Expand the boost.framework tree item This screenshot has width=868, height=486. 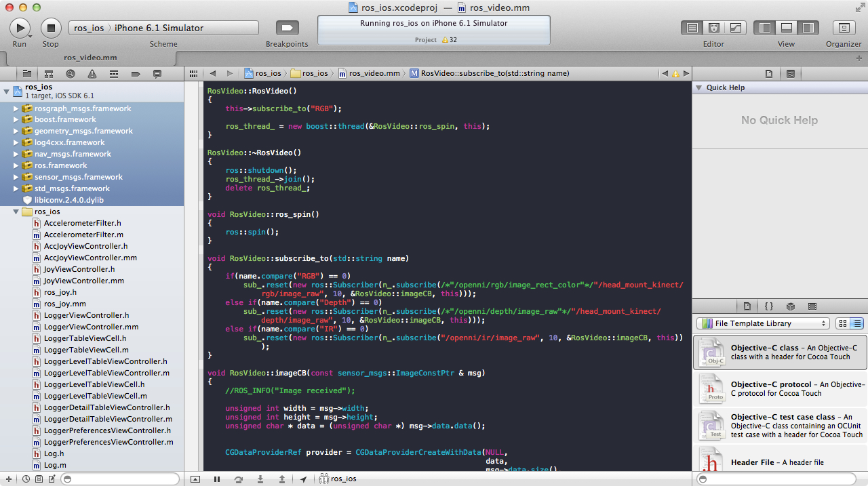[16, 120]
